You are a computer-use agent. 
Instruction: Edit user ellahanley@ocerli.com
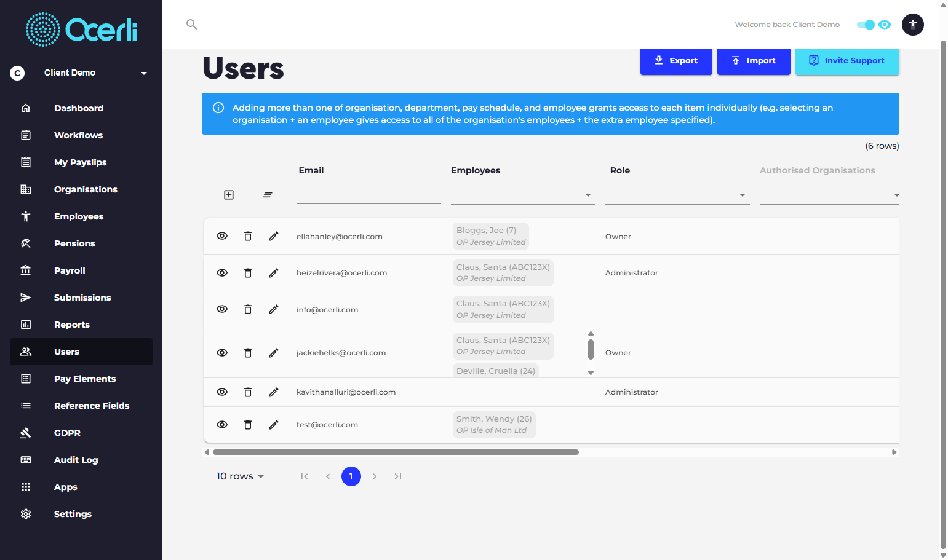[274, 236]
